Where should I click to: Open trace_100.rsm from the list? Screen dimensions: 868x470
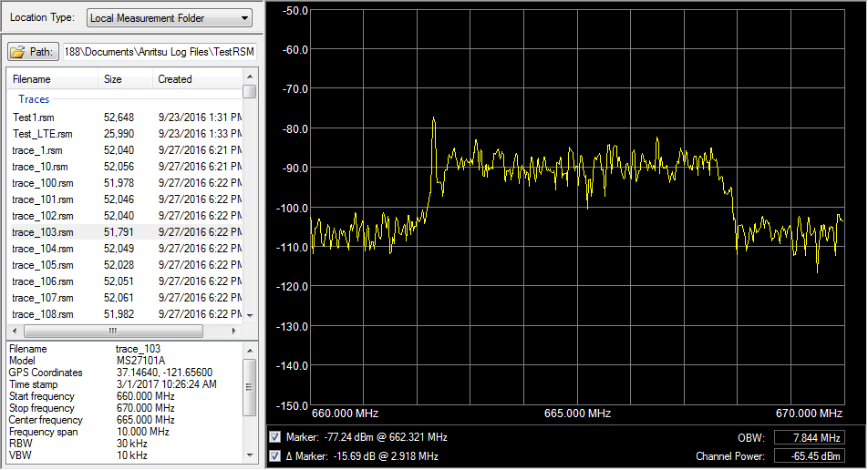pyautogui.click(x=43, y=183)
